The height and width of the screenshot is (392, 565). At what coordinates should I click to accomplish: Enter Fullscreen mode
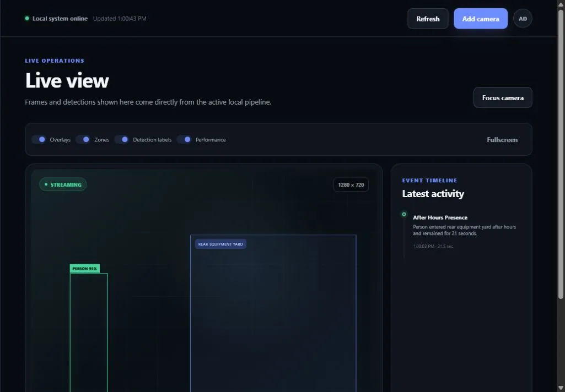point(502,140)
